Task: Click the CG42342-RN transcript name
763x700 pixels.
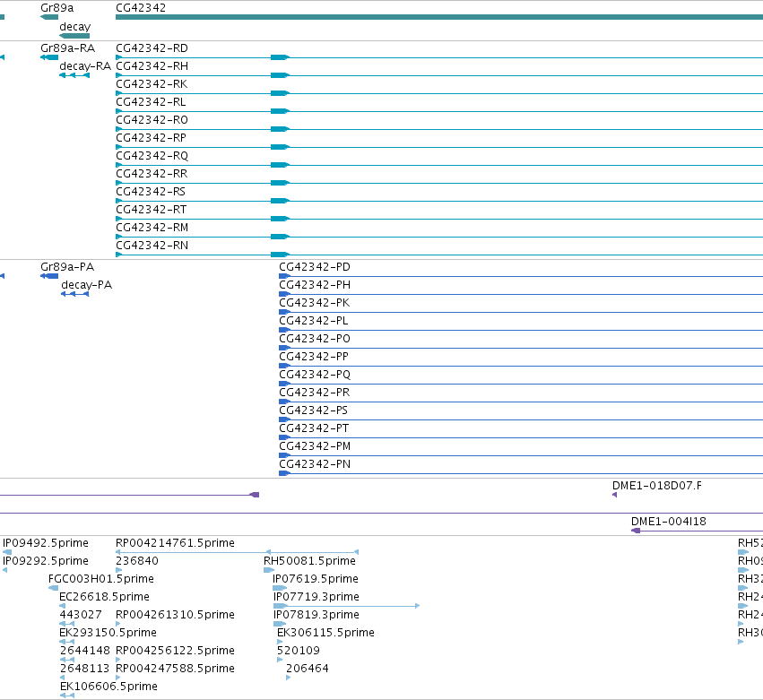Action: click(152, 246)
